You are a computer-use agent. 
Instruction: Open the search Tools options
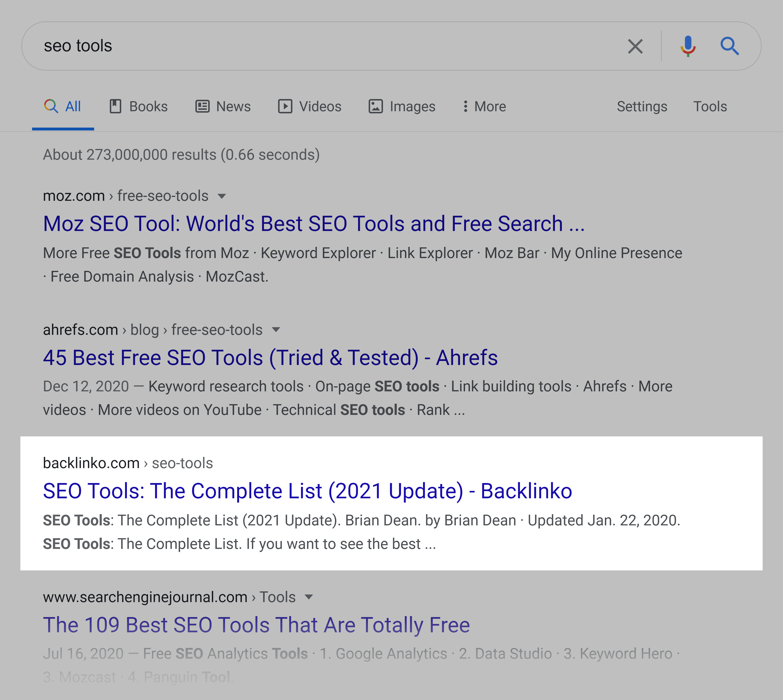pyautogui.click(x=710, y=106)
